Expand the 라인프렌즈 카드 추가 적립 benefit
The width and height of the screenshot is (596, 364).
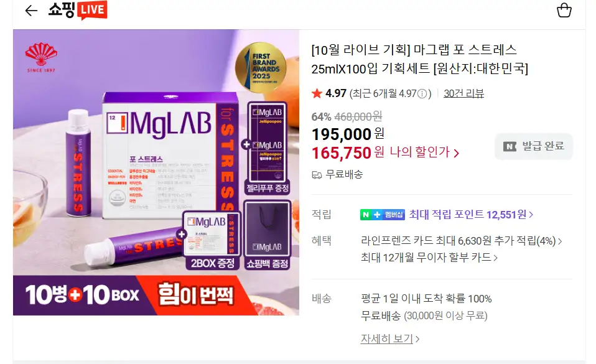pyautogui.click(x=461, y=241)
